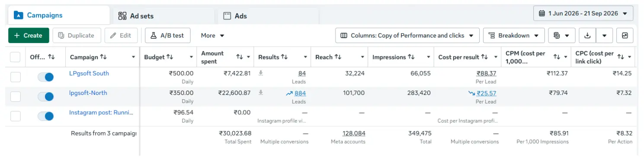The height and width of the screenshot is (160, 644).
Task: Click the export download icon
Action: 587,35
